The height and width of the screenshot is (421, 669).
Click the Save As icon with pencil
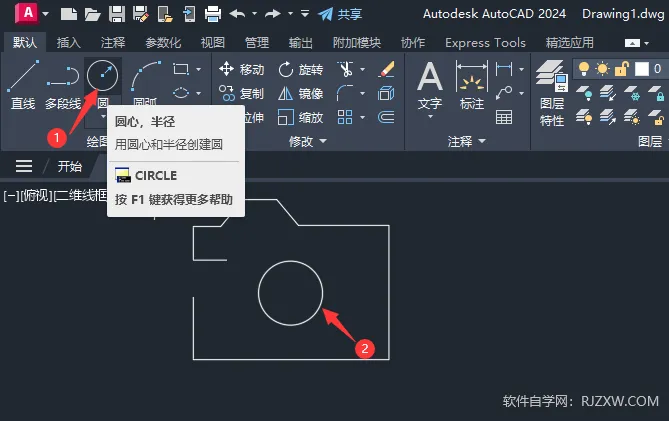coord(141,14)
